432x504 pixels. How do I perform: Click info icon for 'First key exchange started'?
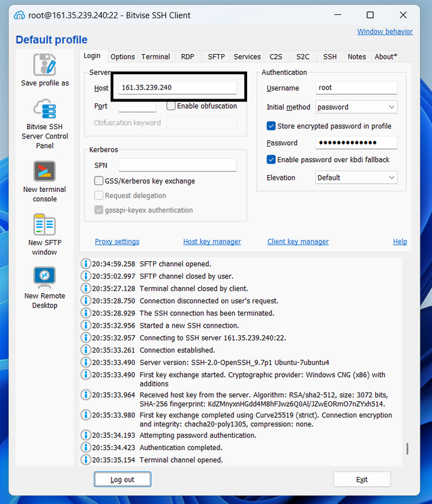(x=86, y=374)
